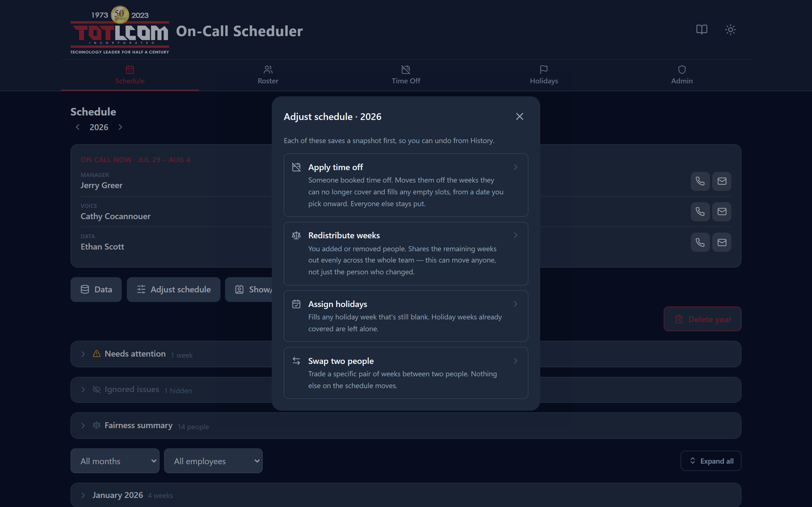
Task: Expand the January 2026 weeks
Action: point(406,495)
